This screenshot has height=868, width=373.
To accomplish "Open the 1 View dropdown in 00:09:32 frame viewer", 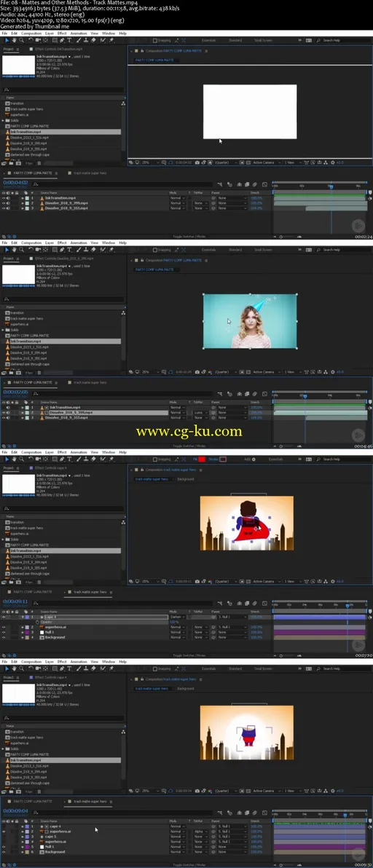I will pos(291,791).
